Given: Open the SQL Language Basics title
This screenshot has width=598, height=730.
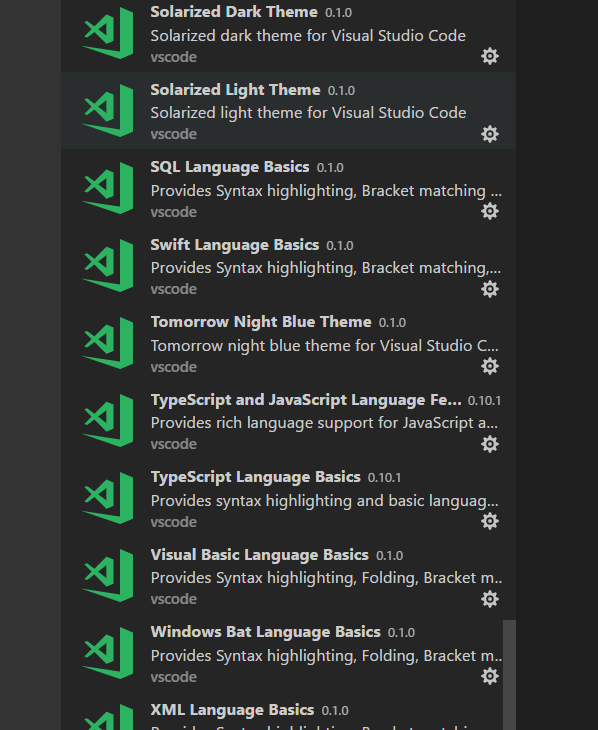Looking at the screenshot, I should [x=230, y=167].
